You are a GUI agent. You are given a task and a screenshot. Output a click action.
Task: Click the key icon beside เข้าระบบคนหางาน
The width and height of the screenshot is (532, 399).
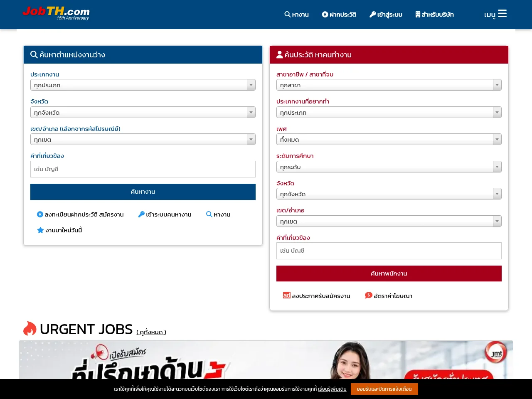pyautogui.click(x=141, y=214)
